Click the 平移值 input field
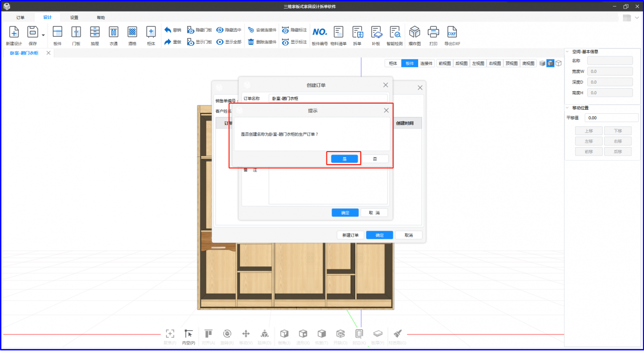The height and width of the screenshot is (351, 644). pos(611,118)
